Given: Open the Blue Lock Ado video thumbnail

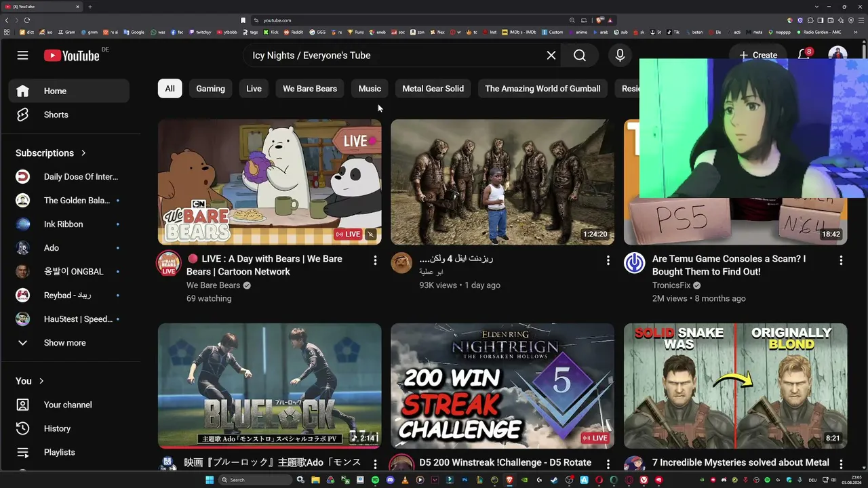Looking at the screenshot, I should (x=270, y=386).
